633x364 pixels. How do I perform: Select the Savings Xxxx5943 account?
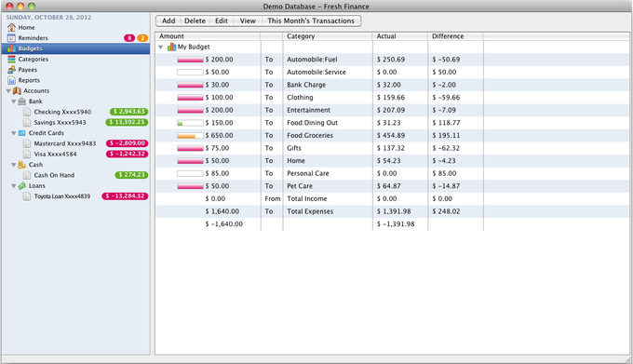pyautogui.click(x=76, y=122)
